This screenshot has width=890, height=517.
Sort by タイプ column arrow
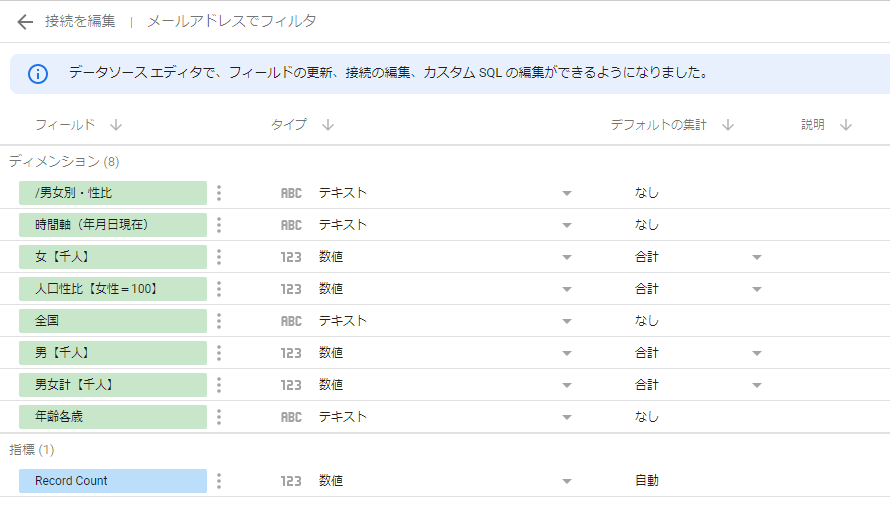[x=328, y=125]
